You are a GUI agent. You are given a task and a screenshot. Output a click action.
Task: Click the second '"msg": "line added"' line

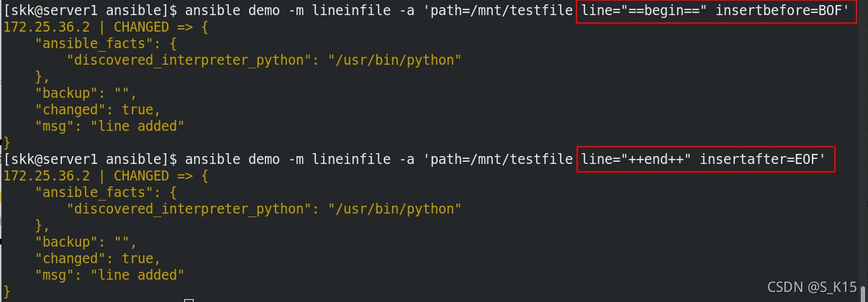110,275
